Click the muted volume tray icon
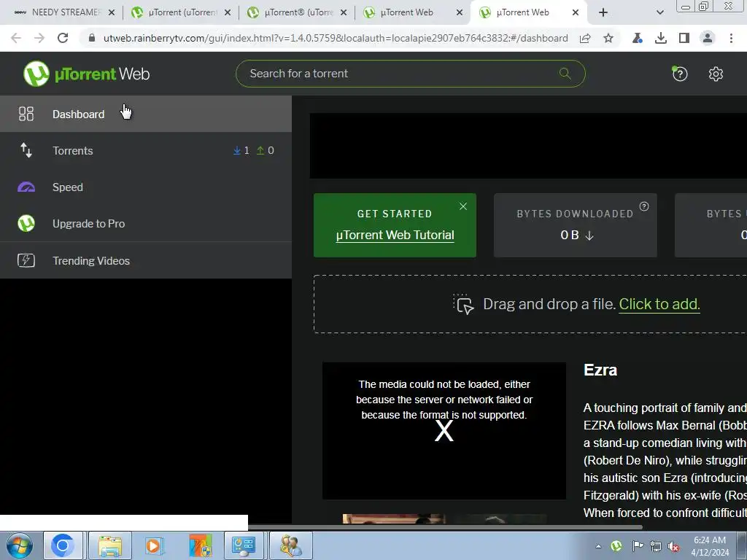Image resolution: width=747 pixels, height=560 pixels. click(673, 546)
